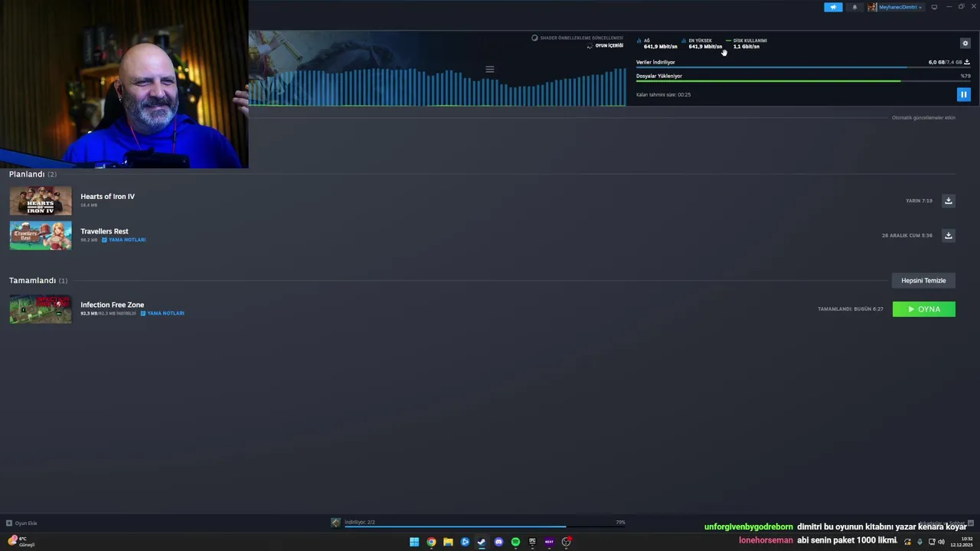The height and width of the screenshot is (551, 980).
Task: Open the notifications bell
Action: click(x=854, y=7)
